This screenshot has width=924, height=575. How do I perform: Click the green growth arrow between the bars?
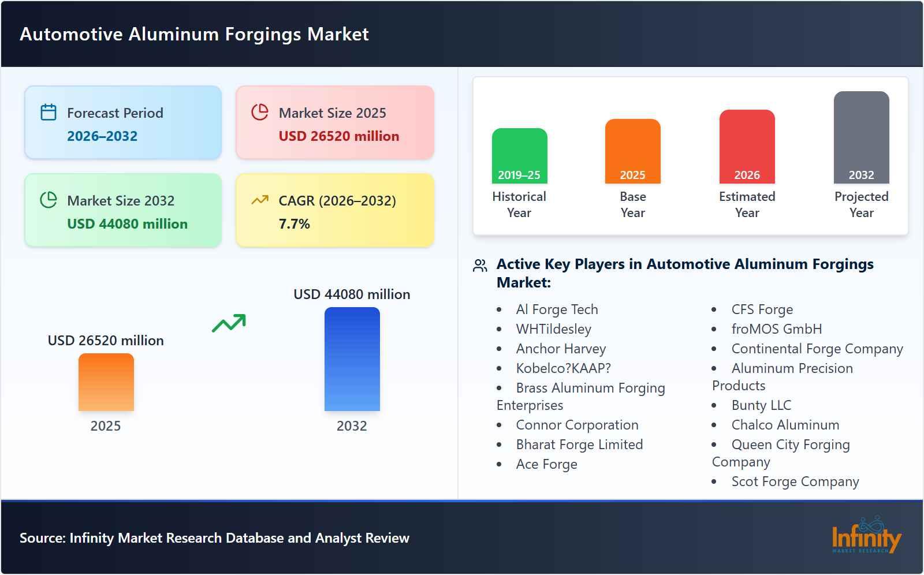pyautogui.click(x=229, y=323)
